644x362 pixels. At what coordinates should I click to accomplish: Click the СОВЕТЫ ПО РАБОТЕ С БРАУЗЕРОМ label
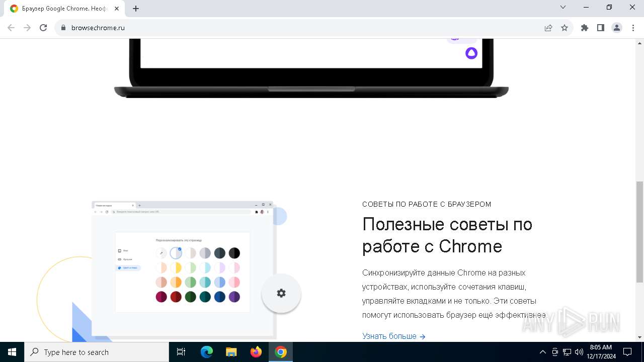coord(427,204)
